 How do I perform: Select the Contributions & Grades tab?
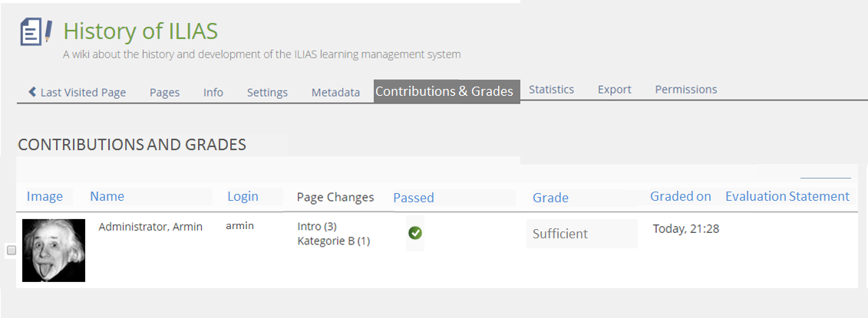(x=444, y=91)
